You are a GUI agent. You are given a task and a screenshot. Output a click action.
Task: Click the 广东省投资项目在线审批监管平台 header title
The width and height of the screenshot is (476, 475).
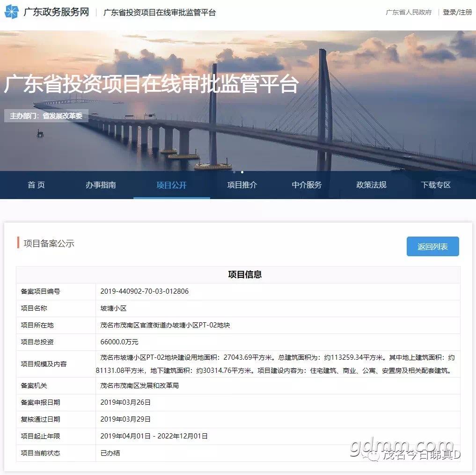pos(160,13)
